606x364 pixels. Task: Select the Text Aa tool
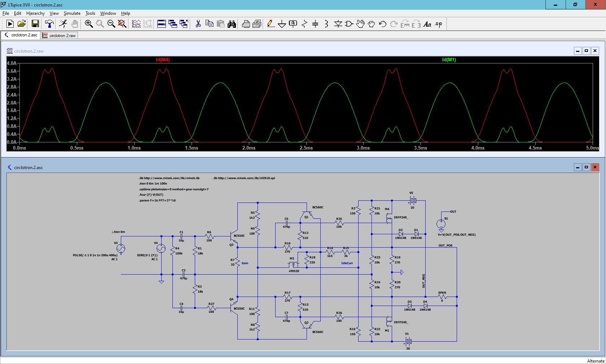click(x=427, y=24)
